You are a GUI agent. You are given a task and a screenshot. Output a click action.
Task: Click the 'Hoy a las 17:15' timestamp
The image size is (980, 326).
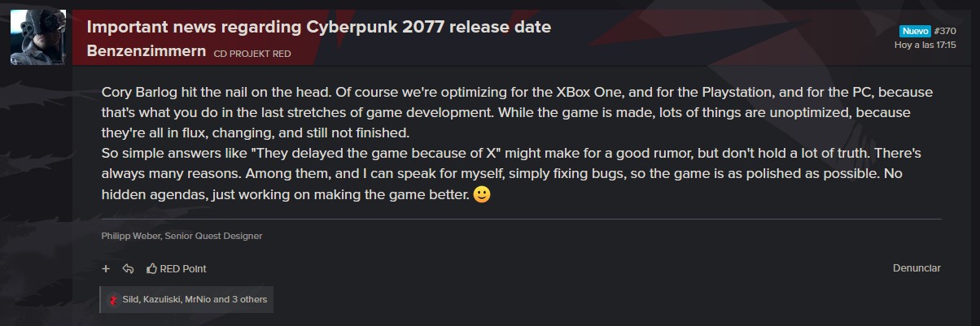pos(925,46)
